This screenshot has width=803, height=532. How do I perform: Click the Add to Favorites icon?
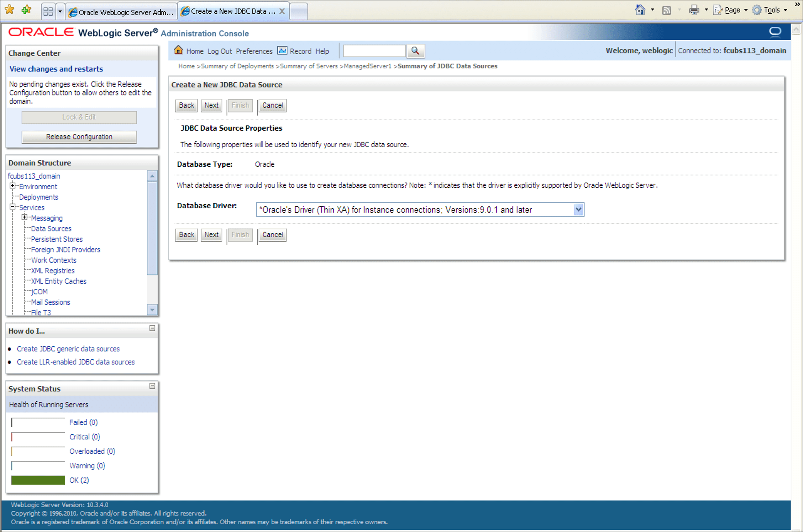coord(26,9)
